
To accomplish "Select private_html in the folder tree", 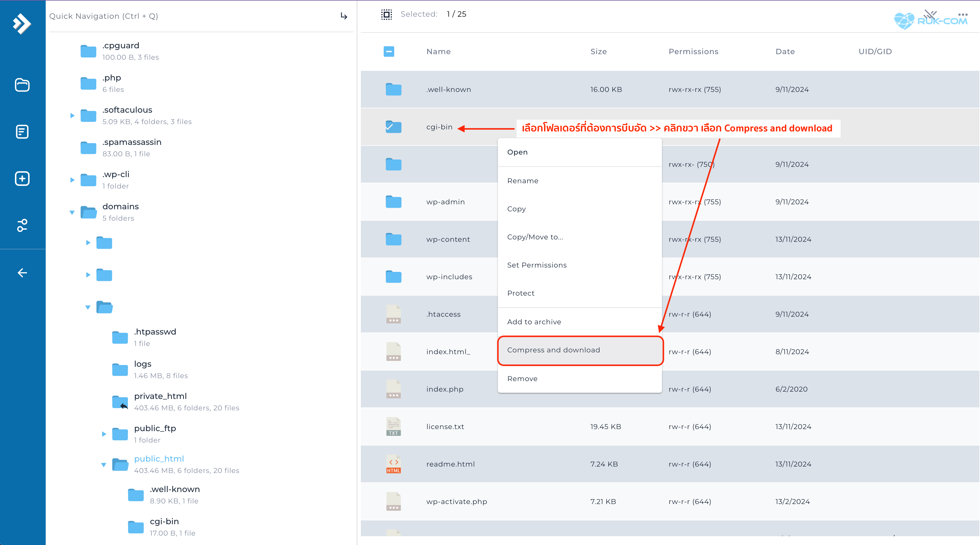I will tap(161, 396).
